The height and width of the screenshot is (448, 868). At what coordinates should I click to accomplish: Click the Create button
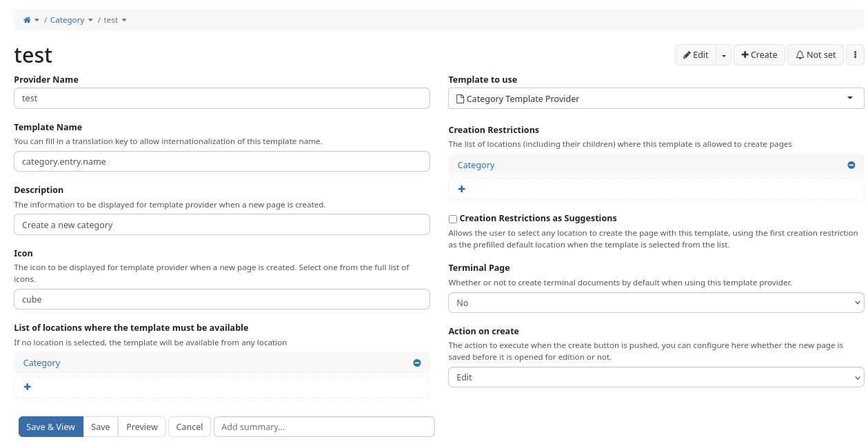pyautogui.click(x=759, y=54)
